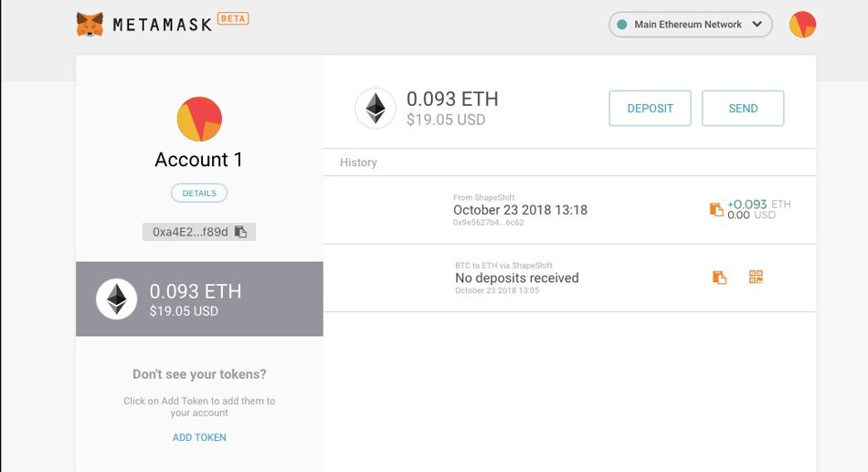
Task: Open the No deposits received entry
Action: [x=569, y=278]
